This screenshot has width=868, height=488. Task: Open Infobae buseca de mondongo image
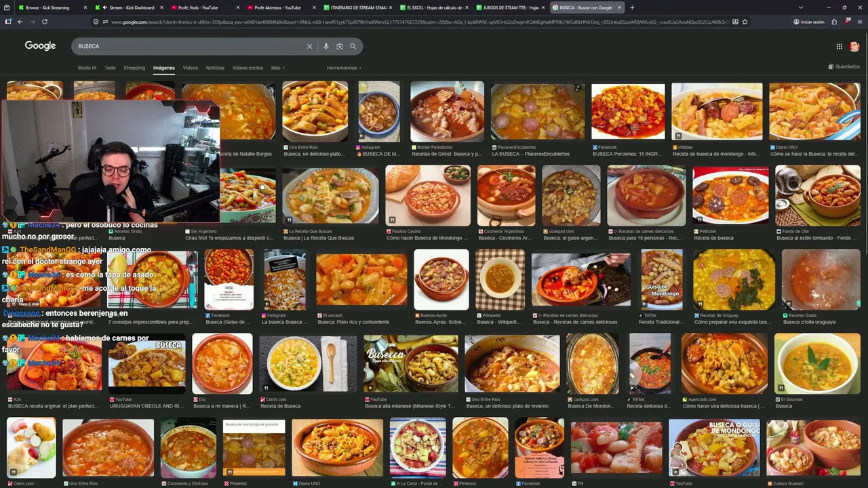coord(717,111)
